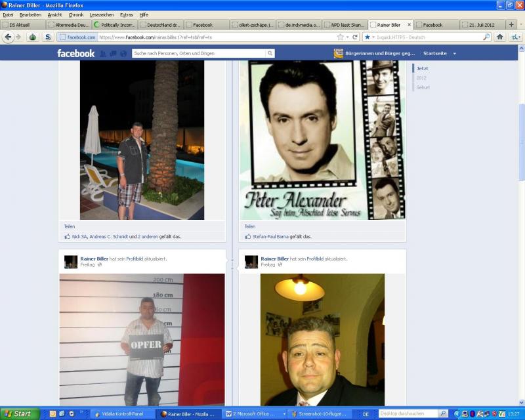Image resolution: width=525 pixels, height=420 pixels.
Task: Click the Startseite link
Action: coord(434,53)
